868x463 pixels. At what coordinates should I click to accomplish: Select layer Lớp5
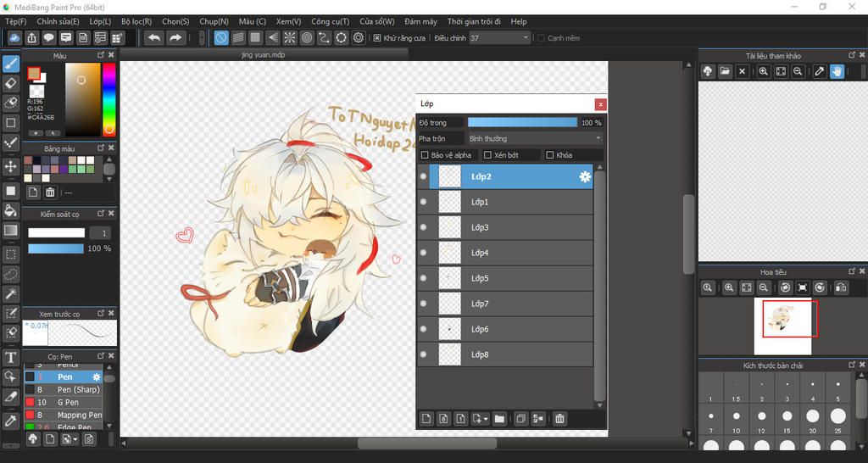pos(505,278)
